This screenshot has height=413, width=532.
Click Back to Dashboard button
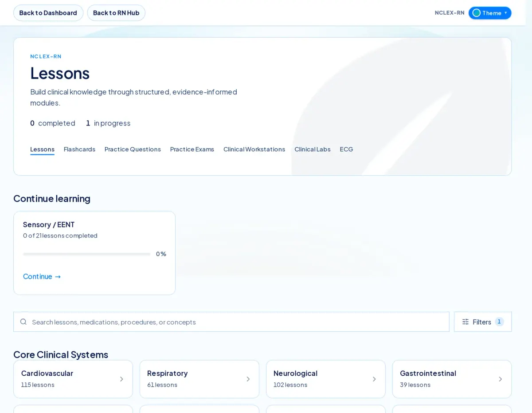pyautogui.click(x=48, y=13)
